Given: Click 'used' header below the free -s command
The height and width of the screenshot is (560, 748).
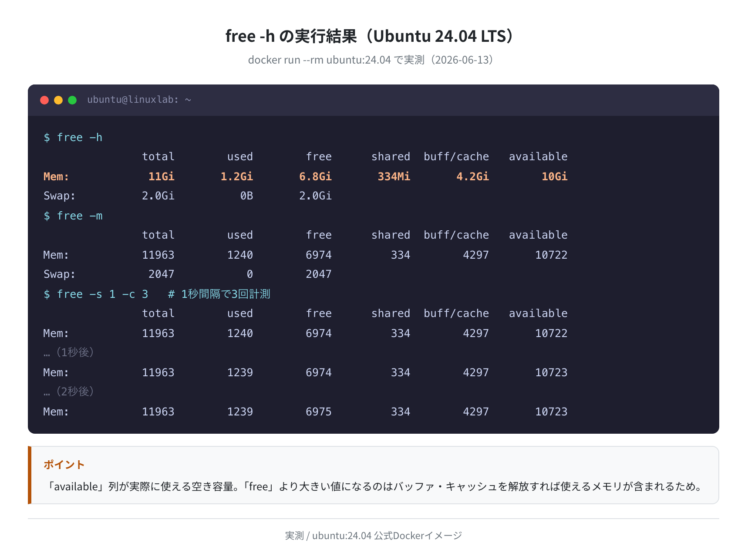Looking at the screenshot, I should click(240, 314).
